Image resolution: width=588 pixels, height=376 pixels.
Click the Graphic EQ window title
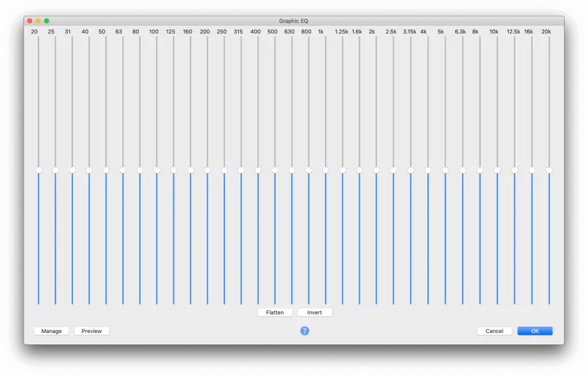[x=293, y=21]
